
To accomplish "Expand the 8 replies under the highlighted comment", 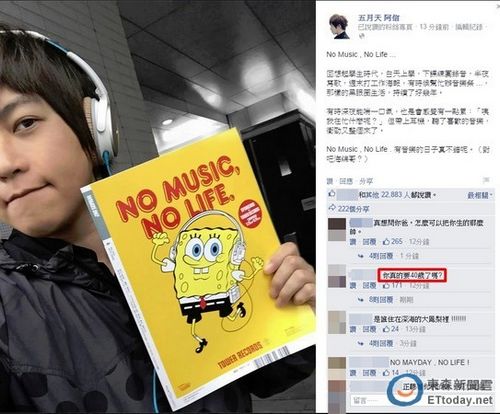I will 381,300.
